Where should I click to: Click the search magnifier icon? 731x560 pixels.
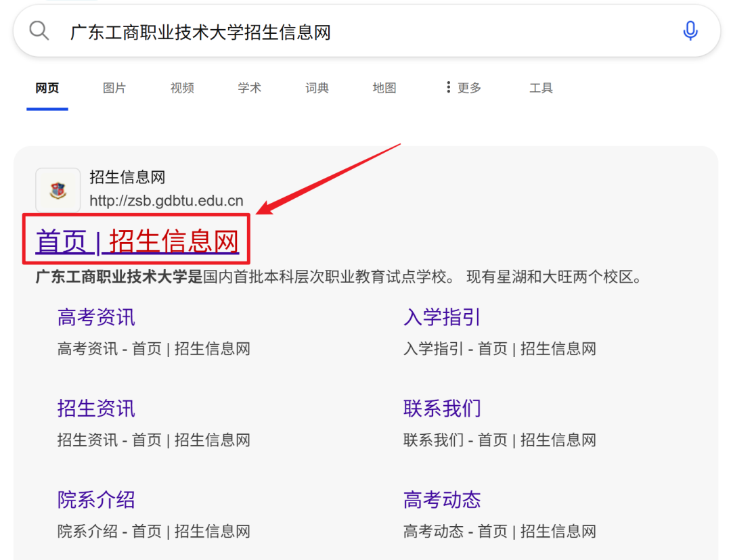click(x=39, y=31)
